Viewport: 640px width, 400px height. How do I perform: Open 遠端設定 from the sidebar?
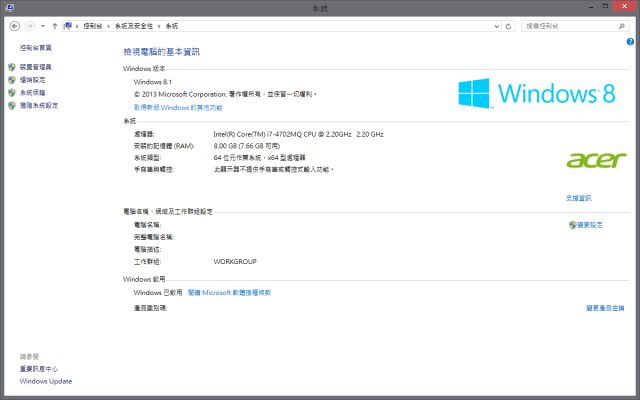[33, 80]
